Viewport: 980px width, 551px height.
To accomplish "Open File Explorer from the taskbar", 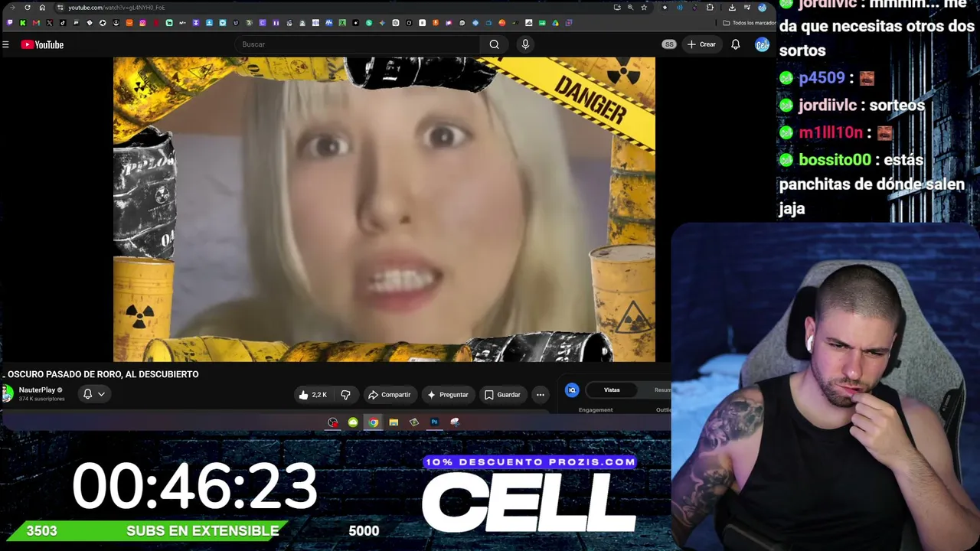I will pyautogui.click(x=394, y=422).
